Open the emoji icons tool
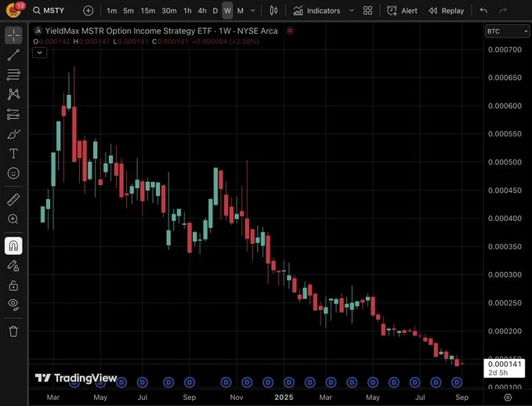This screenshot has height=406, width=532. pos(13,173)
